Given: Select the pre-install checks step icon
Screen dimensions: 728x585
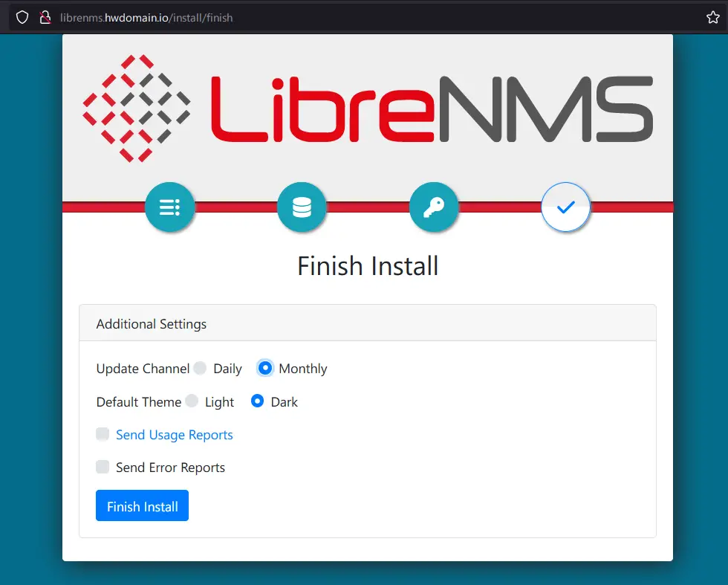Looking at the screenshot, I should click(x=170, y=207).
